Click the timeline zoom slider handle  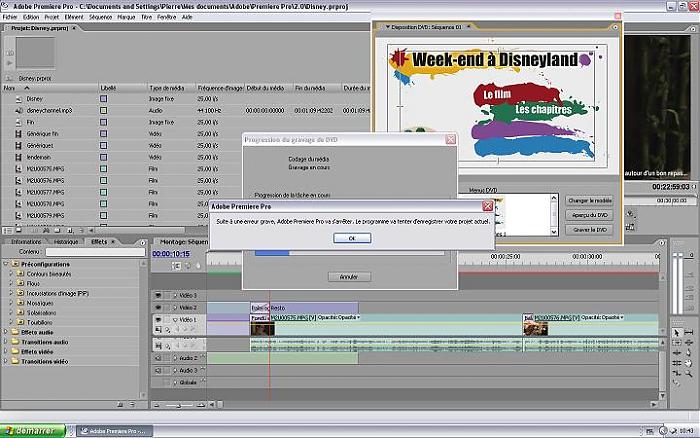click(x=179, y=405)
